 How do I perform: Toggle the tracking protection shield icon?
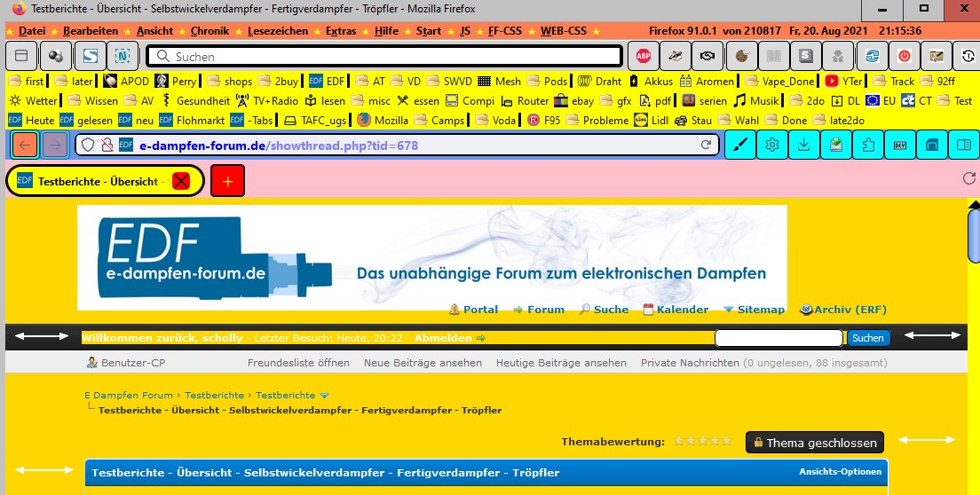(87, 145)
